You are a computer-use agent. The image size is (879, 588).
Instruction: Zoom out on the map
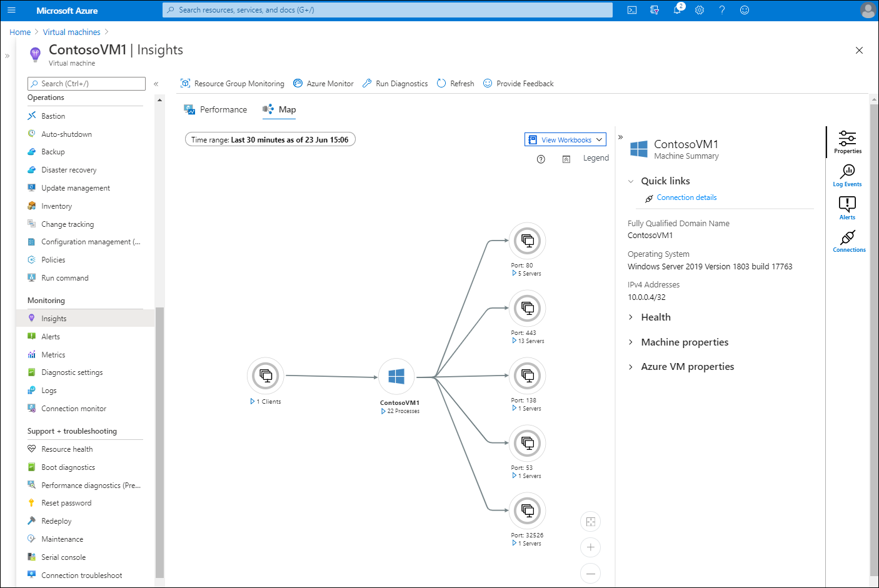(x=591, y=574)
